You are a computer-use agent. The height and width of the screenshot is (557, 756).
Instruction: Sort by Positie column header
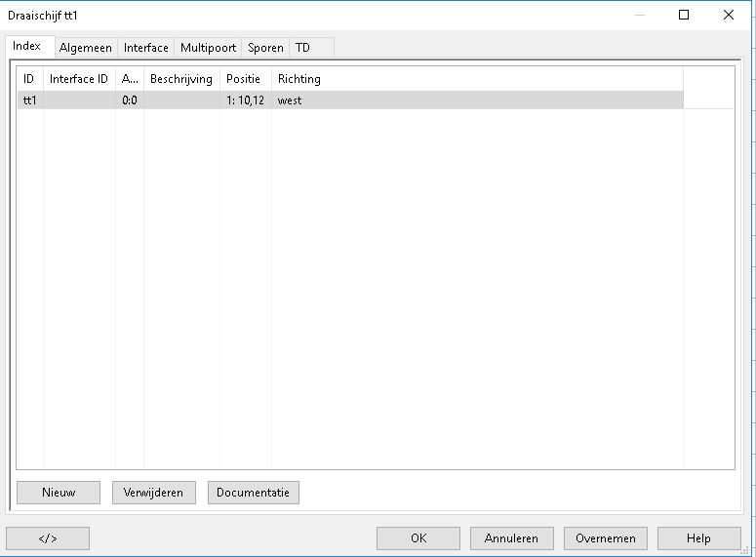tap(244, 79)
